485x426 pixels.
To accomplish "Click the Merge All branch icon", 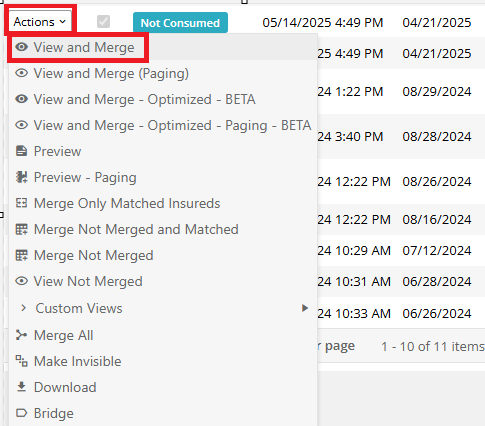I will click(x=22, y=335).
